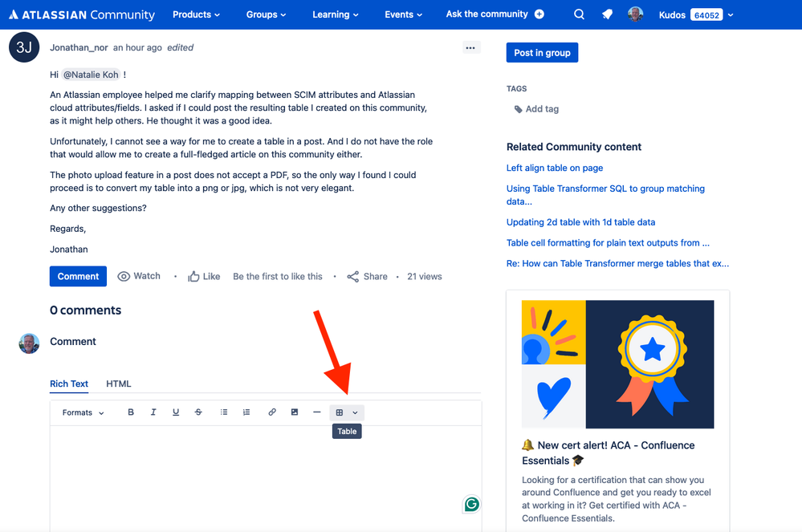Open the Formats dropdown in the editor

click(x=83, y=412)
